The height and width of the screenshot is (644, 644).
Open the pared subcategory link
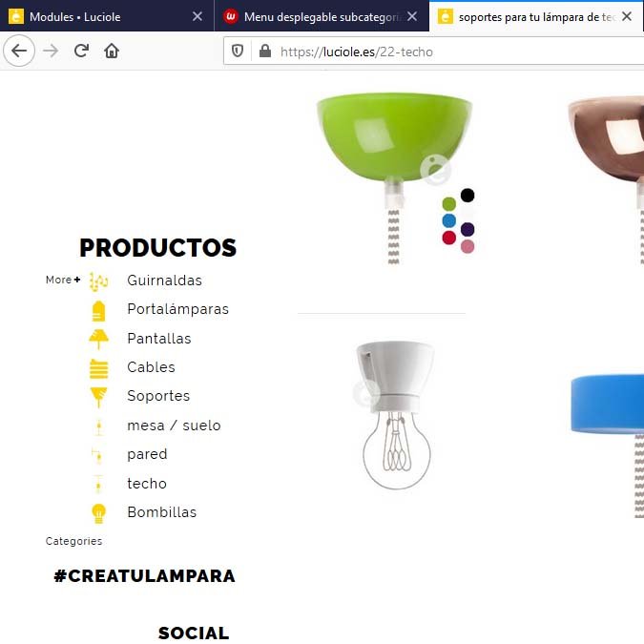pyautogui.click(x=147, y=454)
